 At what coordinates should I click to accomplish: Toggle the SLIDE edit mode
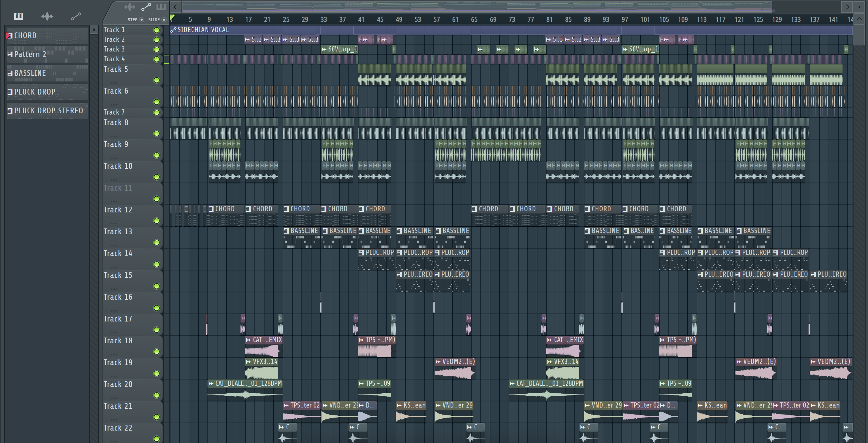point(164,19)
